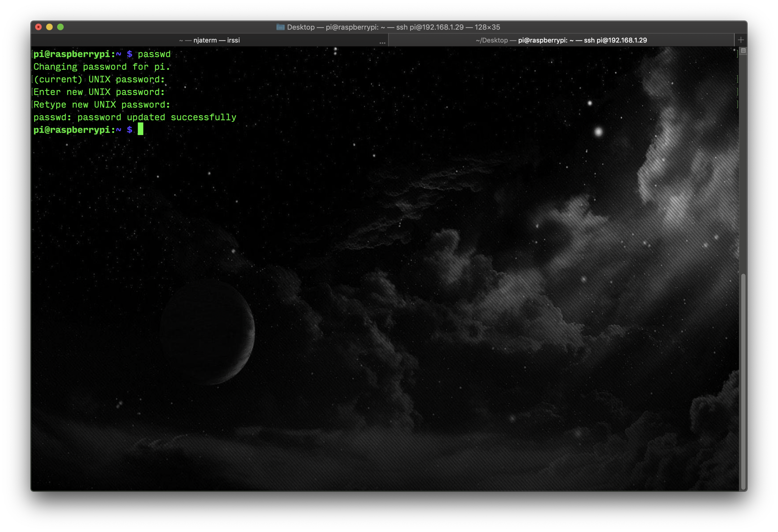Image resolution: width=778 pixels, height=532 pixels.
Task: Click the split pane icon above scrollbar
Action: click(743, 51)
